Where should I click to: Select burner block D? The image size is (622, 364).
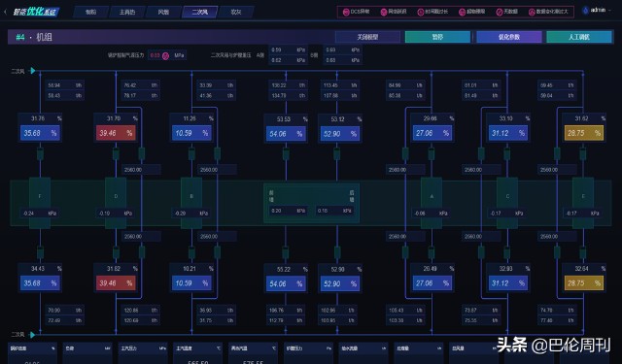(116, 203)
